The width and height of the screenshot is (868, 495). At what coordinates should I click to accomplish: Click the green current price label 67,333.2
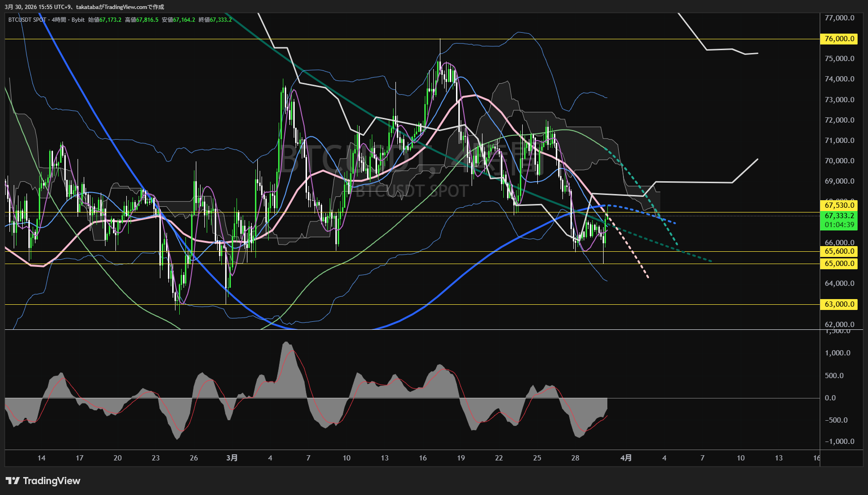click(x=839, y=216)
